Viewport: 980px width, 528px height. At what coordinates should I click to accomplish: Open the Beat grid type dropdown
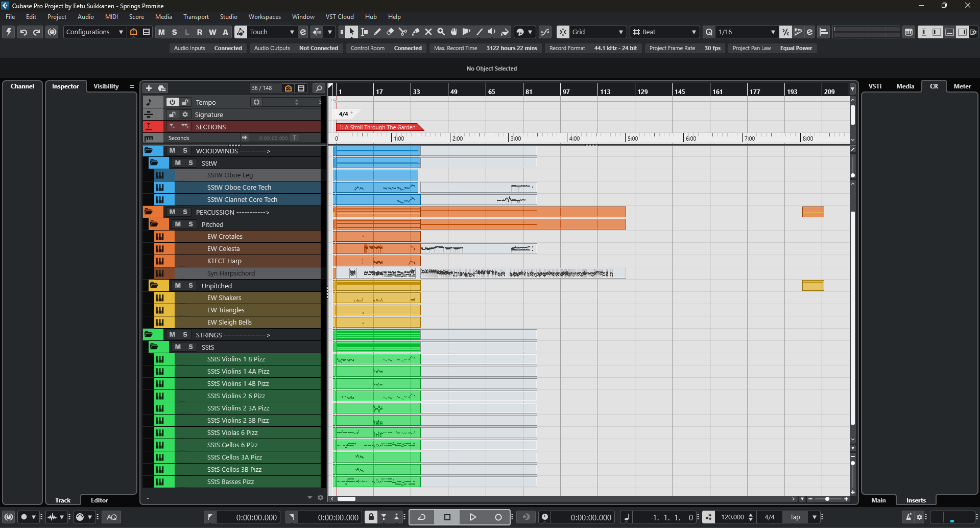665,32
